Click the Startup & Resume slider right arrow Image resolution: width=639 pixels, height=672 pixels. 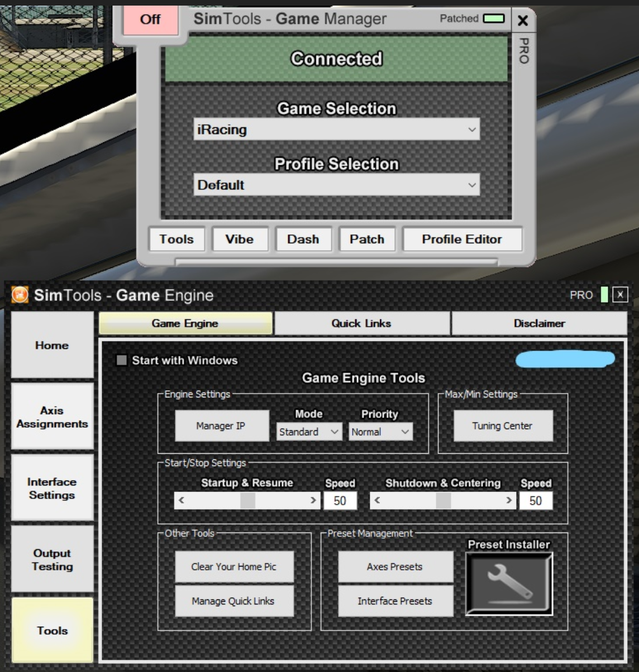pyautogui.click(x=313, y=500)
